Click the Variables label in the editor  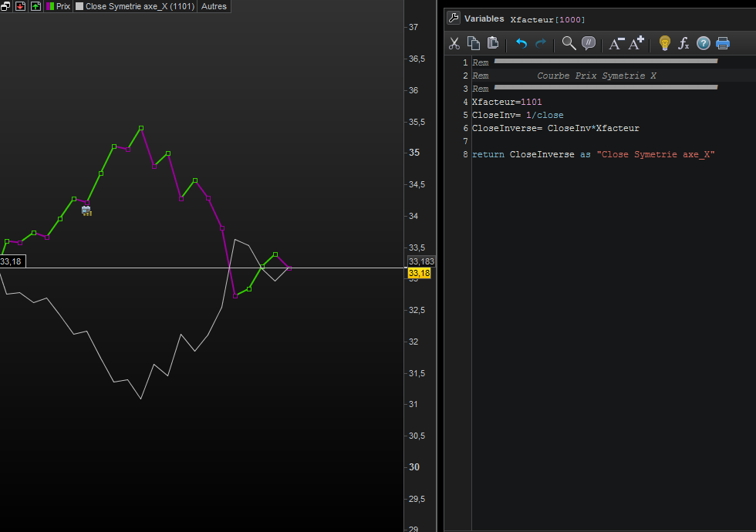pos(484,19)
